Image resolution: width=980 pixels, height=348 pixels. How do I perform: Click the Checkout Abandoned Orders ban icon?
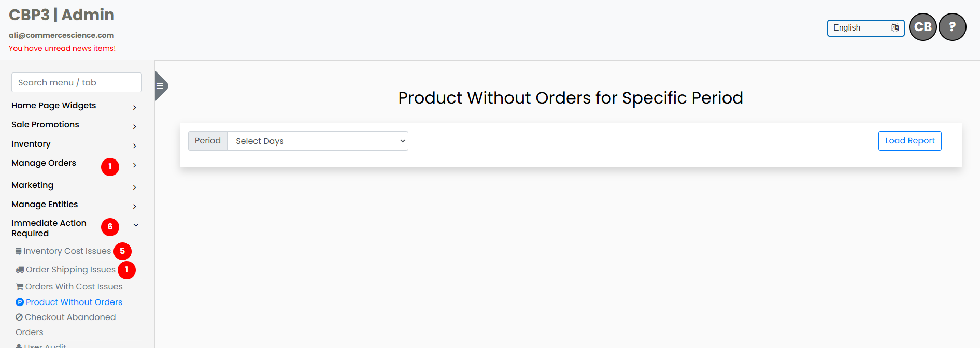19,317
